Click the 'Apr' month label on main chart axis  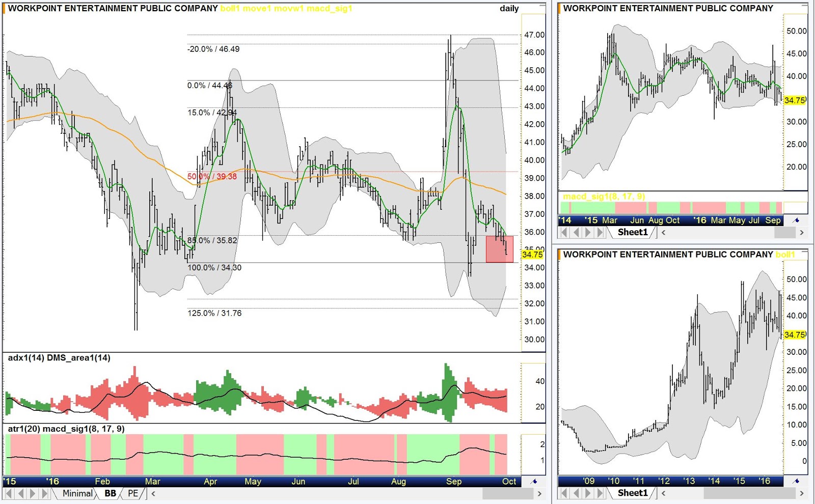click(210, 482)
